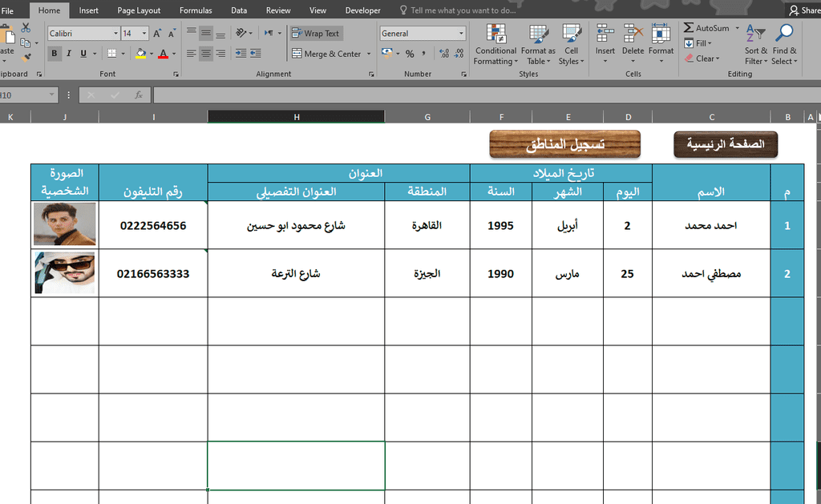Open Cell Styles gallery
This screenshot has width=821, height=504.
(571, 45)
